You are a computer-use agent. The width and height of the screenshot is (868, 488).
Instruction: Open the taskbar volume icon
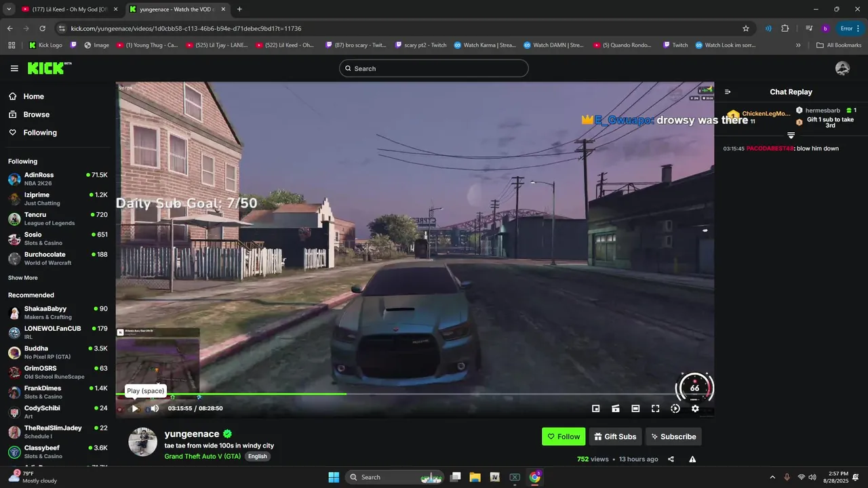(812, 477)
